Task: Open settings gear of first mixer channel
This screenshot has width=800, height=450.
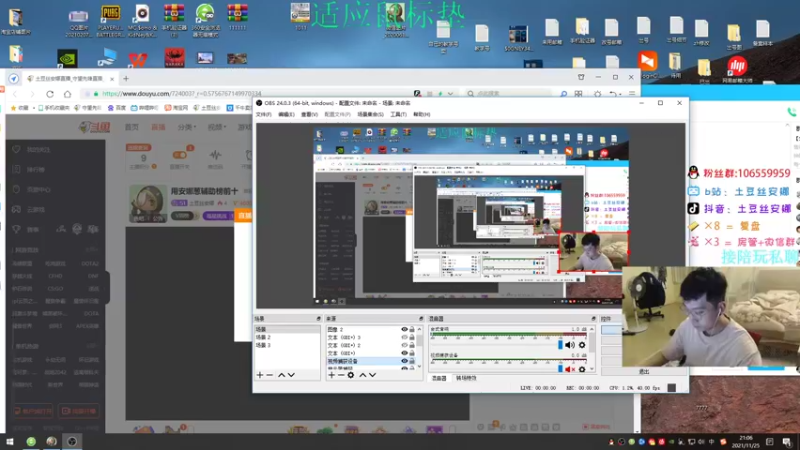Action: [x=582, y=345]
